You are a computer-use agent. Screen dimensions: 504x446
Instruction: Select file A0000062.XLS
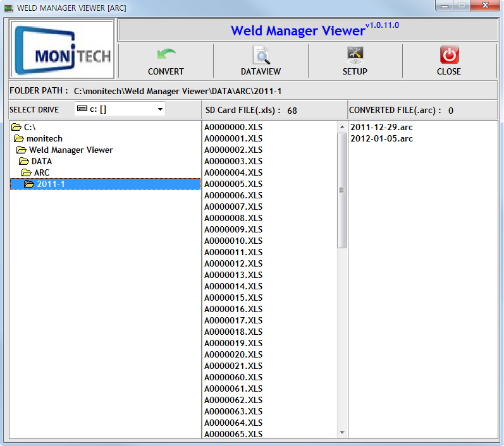coord(233,400)
